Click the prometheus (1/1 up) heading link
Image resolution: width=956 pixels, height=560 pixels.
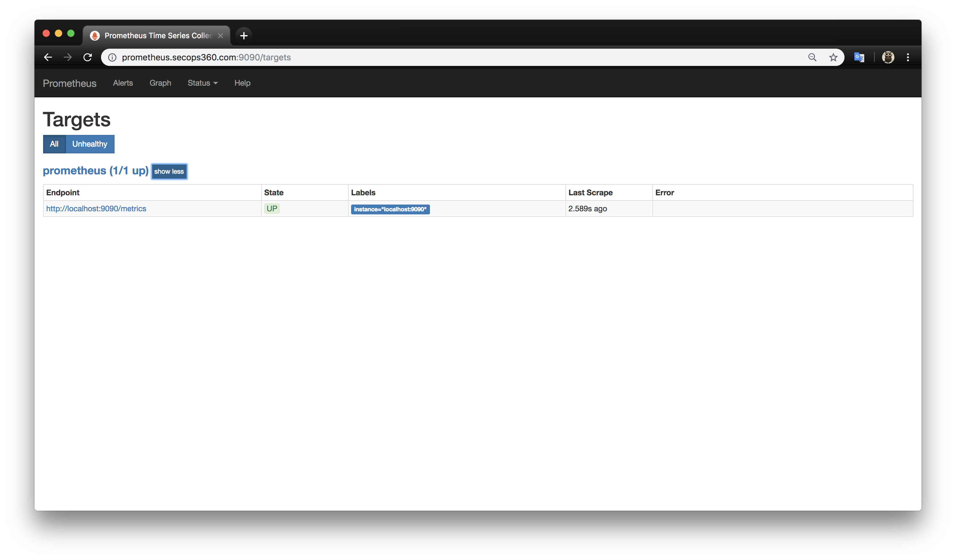[95, 171]
